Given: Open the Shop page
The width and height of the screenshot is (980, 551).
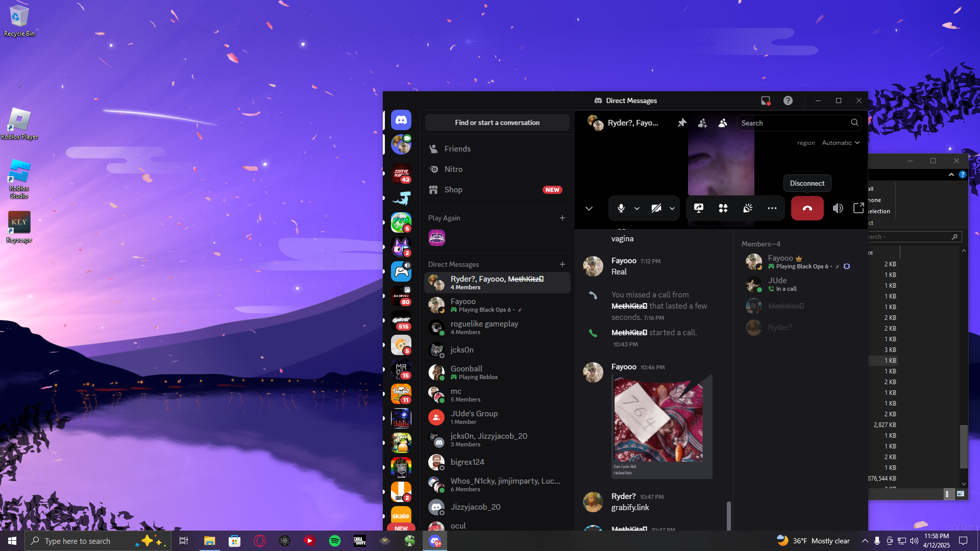Looking at the screenshot, I should point(497,190).
